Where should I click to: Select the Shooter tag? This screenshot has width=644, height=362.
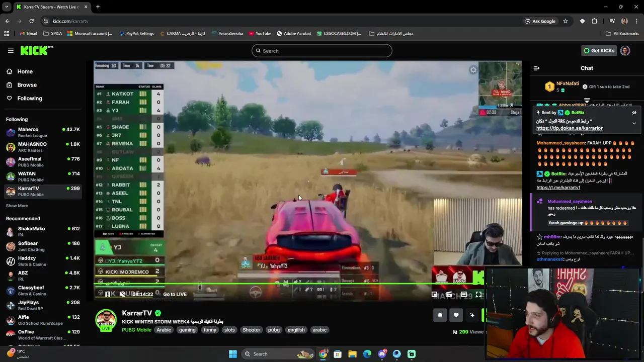pos(251,330)
